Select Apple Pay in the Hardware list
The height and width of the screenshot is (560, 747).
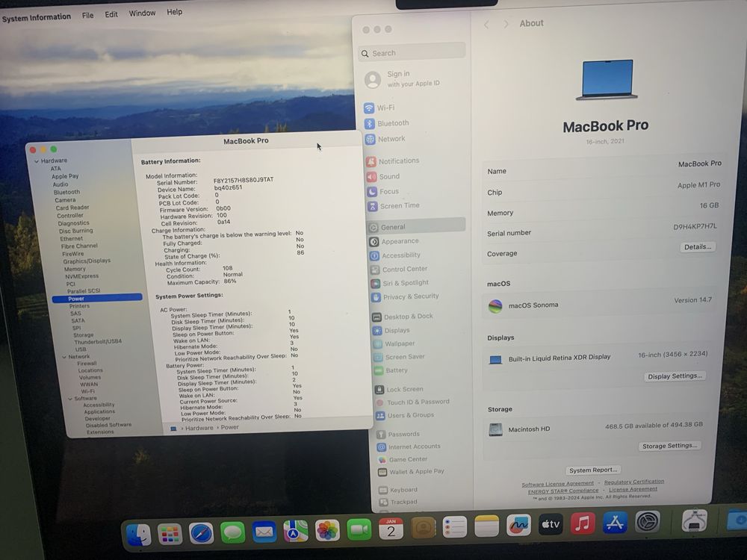[65, 176]
